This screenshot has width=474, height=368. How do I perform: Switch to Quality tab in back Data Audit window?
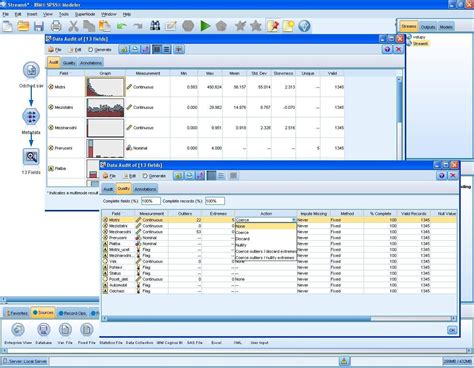coord(69,63)
